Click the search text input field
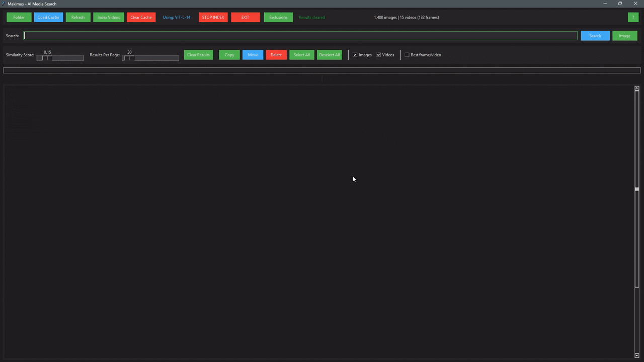The width and height of the screenshot is (644, 362). 300,36
